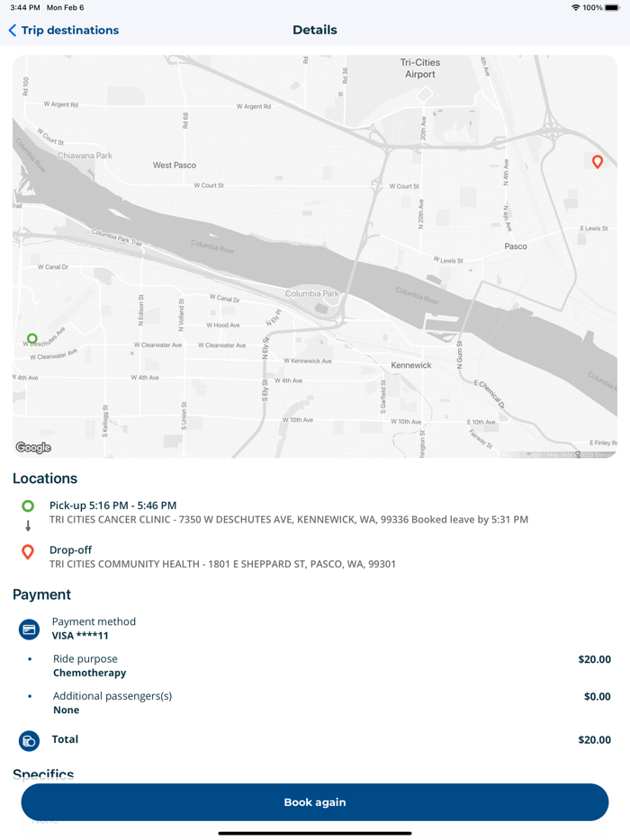Select the $20.00 total amount

596,739
